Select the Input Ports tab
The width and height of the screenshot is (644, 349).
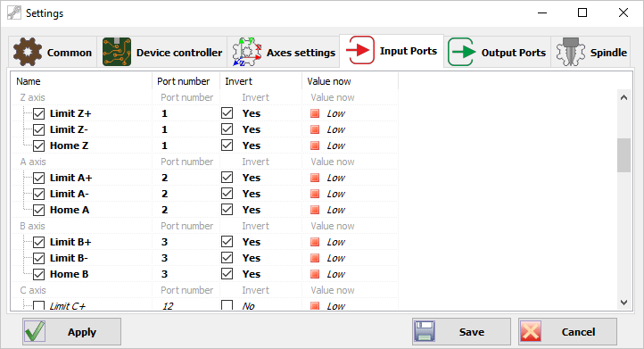coord(392,51)
